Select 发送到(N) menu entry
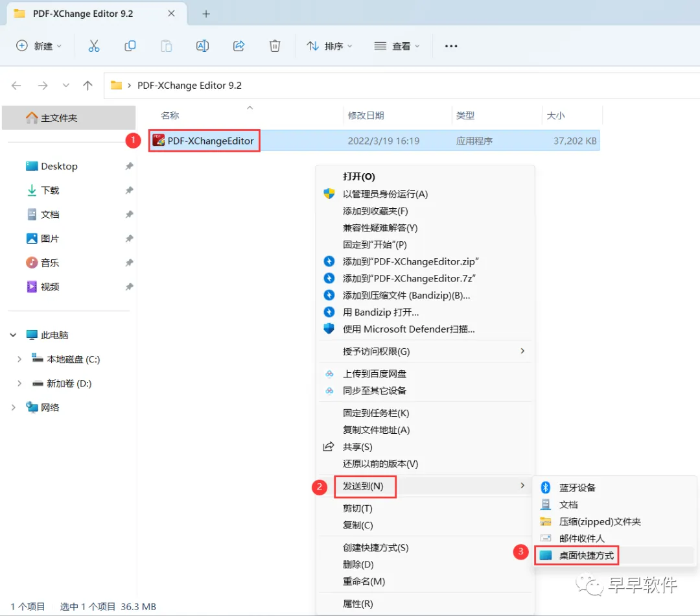Screen dimensions: 700x616 425,486
